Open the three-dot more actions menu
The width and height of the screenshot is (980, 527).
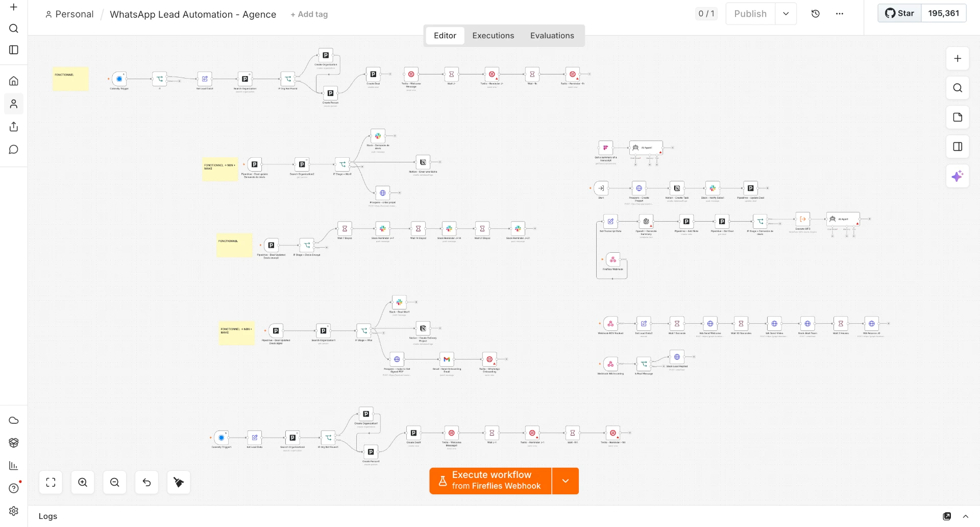tap(840, 14)
